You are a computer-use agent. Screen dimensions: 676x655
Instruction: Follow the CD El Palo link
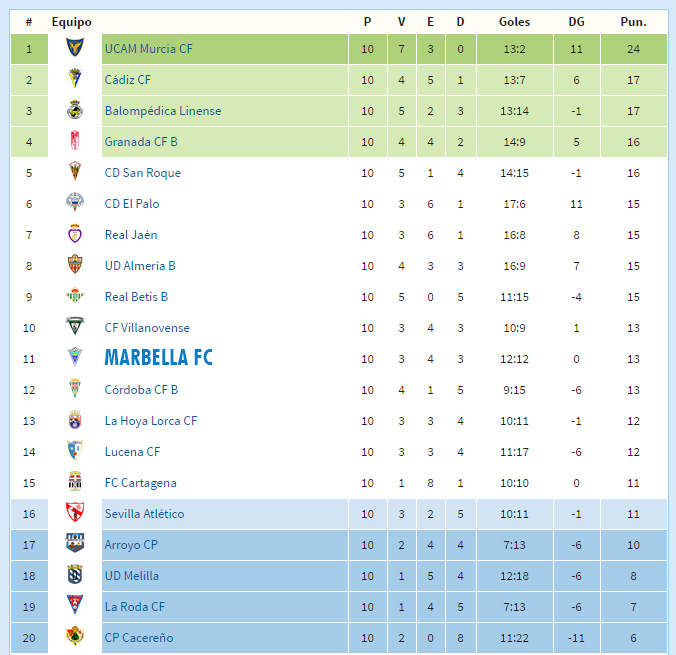coord(132,204)
